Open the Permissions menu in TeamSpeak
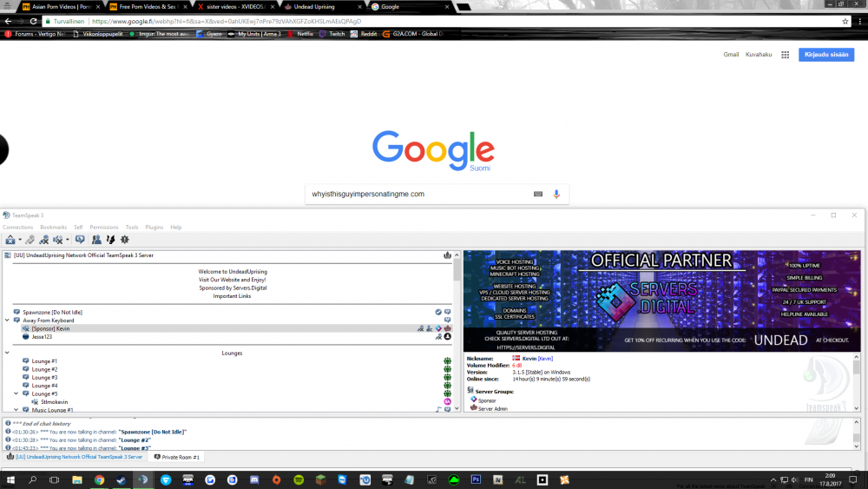The height and width of the screenshot is (489, 868). [104, 227]
